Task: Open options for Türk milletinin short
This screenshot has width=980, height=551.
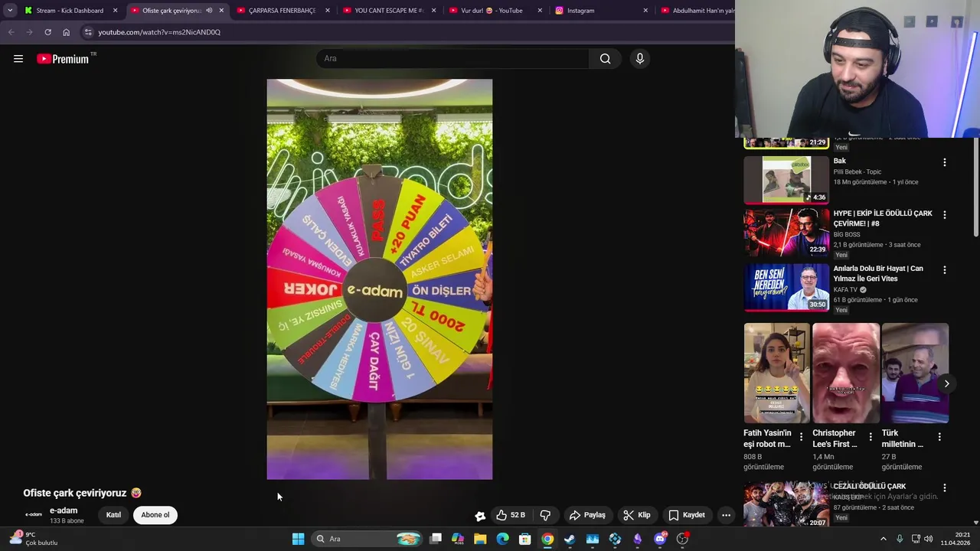Action: click(939, 437)
